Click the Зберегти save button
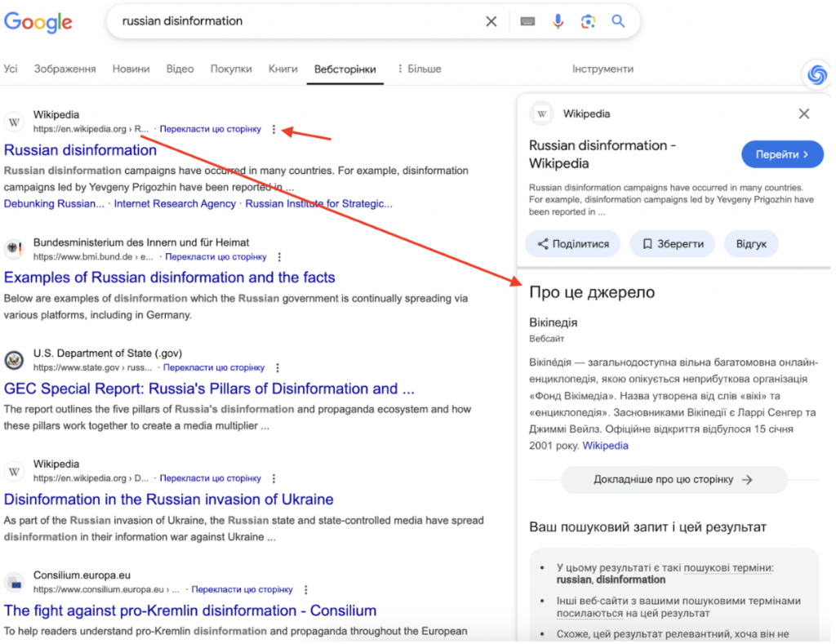The height and width of the screenshot is (644, 836). (x=673, y=244)
